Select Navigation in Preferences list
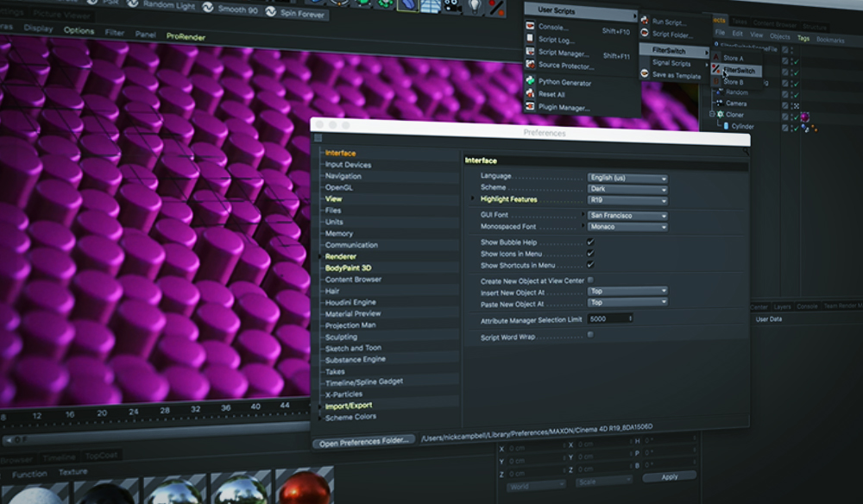Screen dimensions: 863x504 click(343, 176)
